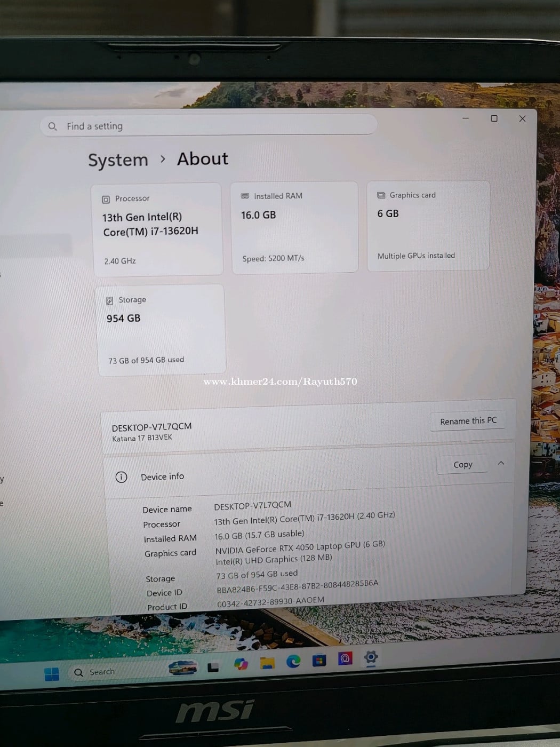Viewport: 560px width, 747px height.
Task: Click the Graphics card icon
Action: coord(381,195)
